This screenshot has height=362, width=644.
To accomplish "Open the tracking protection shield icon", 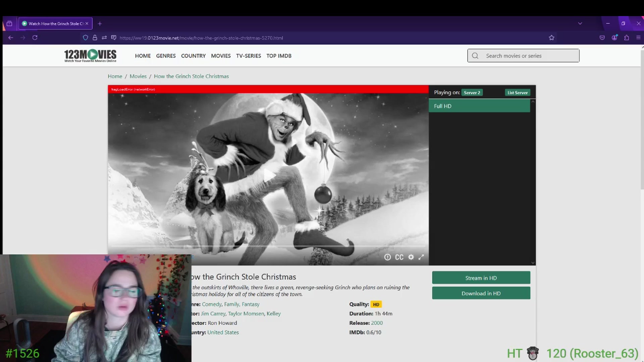I will point(86,38).
